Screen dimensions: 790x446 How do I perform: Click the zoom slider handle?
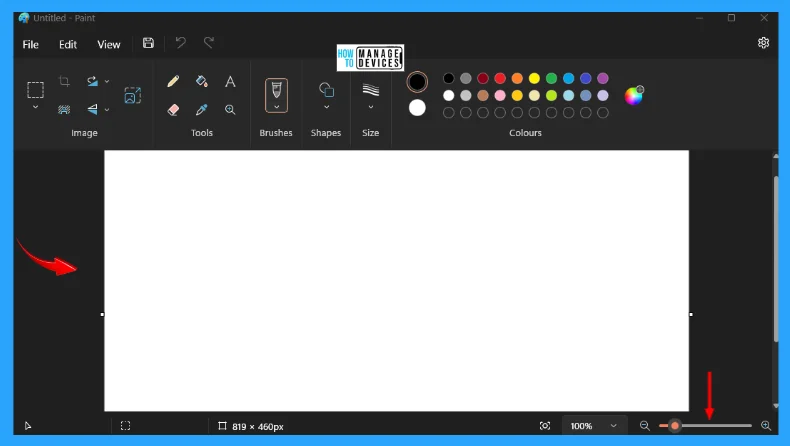coord(675,426)
